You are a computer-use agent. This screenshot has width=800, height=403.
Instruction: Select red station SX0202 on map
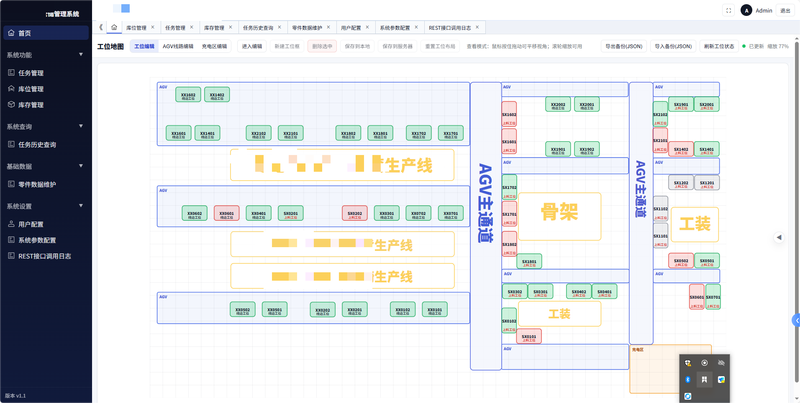pos(355,213)
